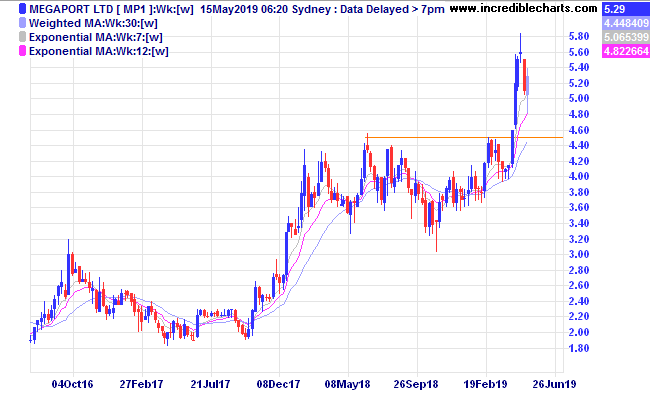Click the Weighted MA legend color marker
651x395 pixels.
click(22, 23)
